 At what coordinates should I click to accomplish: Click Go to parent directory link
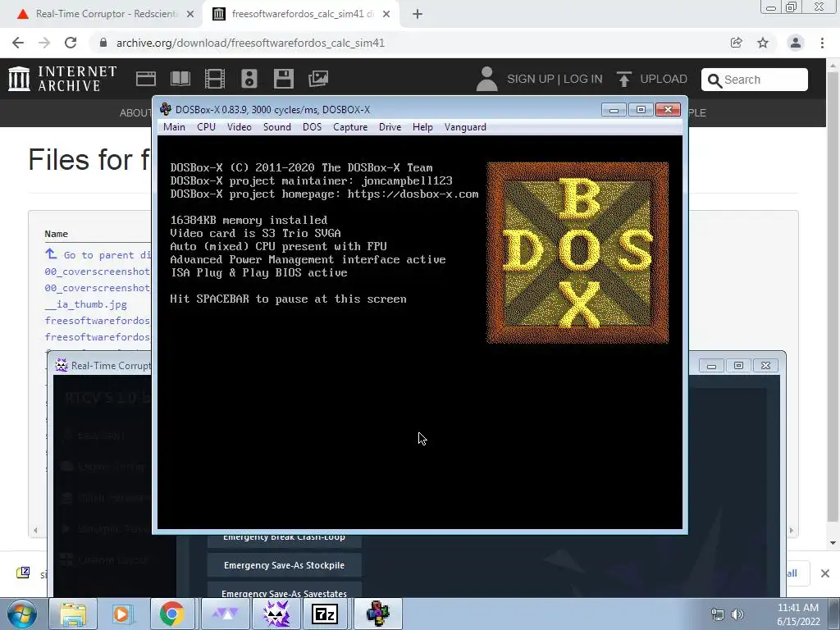(98, 254)
